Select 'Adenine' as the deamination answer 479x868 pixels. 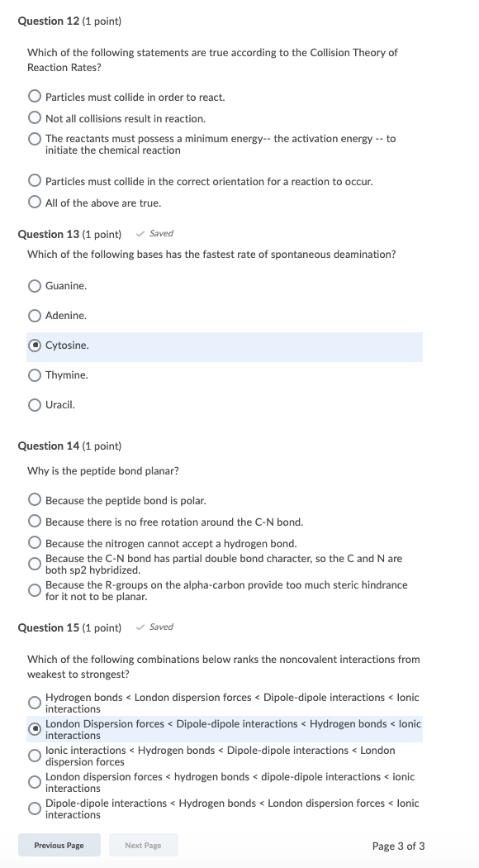[35, 315]
